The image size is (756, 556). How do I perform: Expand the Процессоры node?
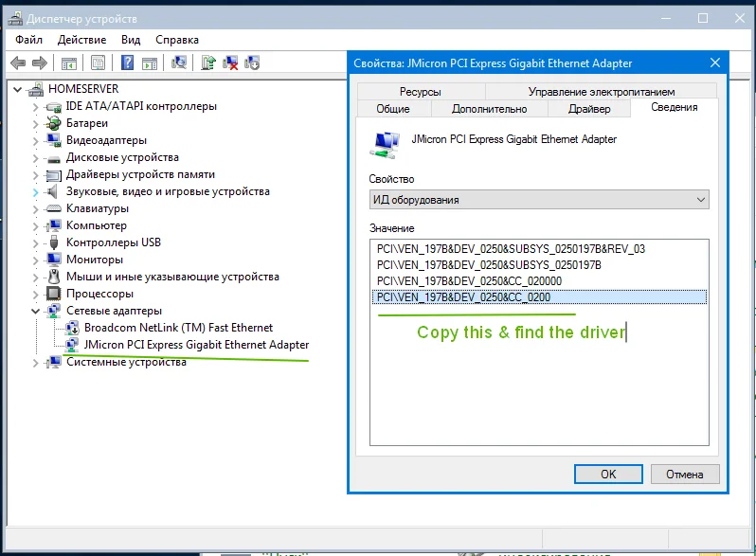35,295
